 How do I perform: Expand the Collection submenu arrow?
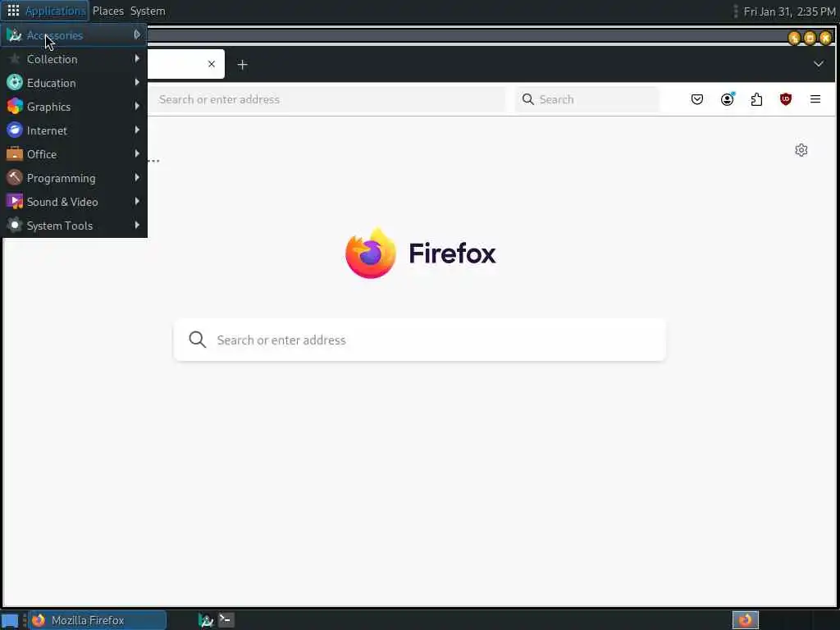click(137, 58)
